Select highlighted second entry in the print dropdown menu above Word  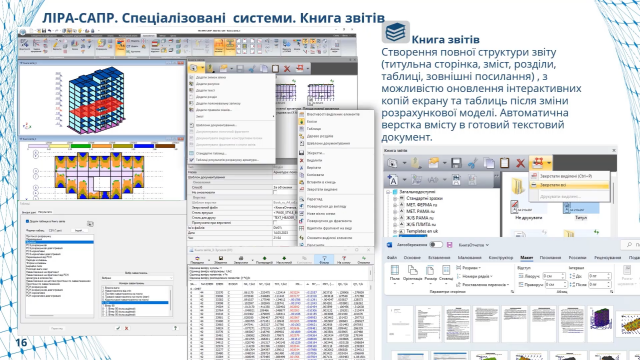[569, 185]
